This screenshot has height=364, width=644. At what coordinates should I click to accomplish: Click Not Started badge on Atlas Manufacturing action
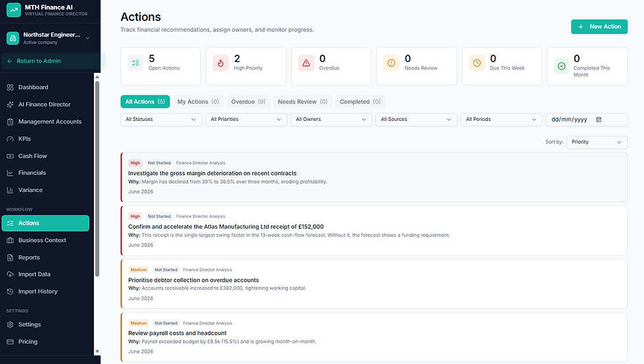[159, 217]
